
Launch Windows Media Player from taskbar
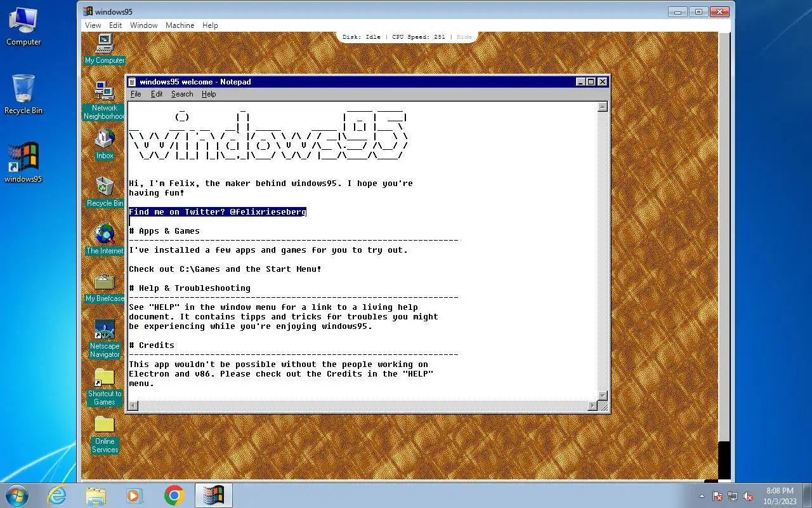coord(134,495)
